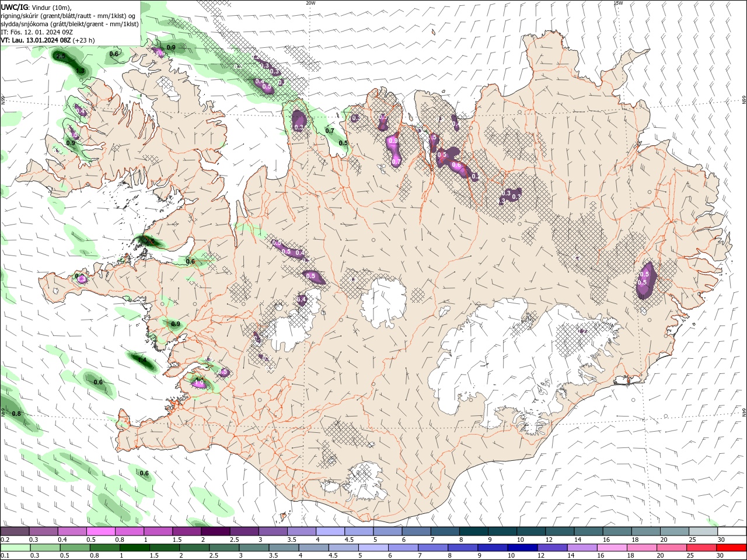Click the deep blue 10 rain legend swatch
Viewport: 747px width, 560px height.
click(x=522, y=548)
